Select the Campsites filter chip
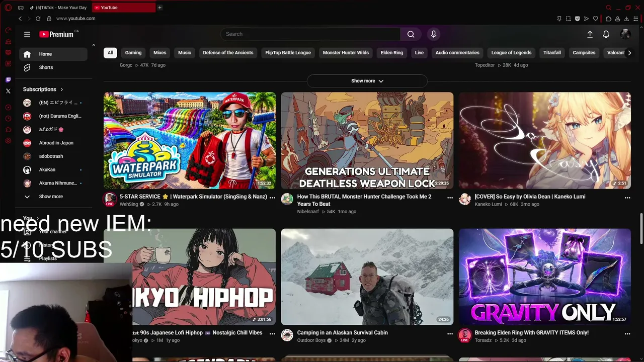 (584, 53)
